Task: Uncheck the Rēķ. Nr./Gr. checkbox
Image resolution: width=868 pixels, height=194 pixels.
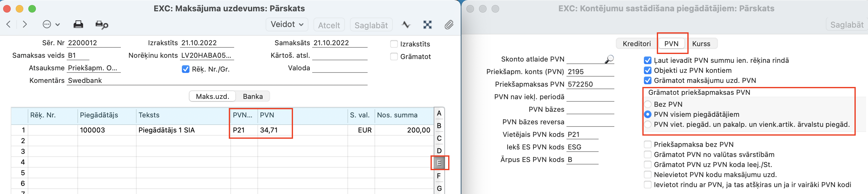Action: point(186,69)
